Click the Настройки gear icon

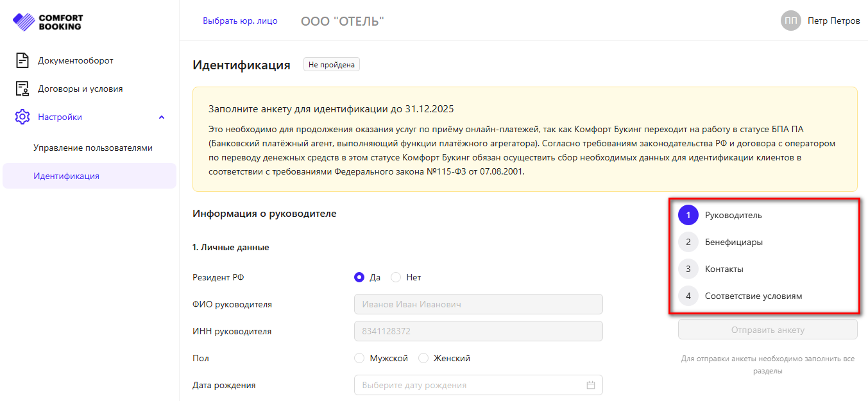(x=22, y=117)
